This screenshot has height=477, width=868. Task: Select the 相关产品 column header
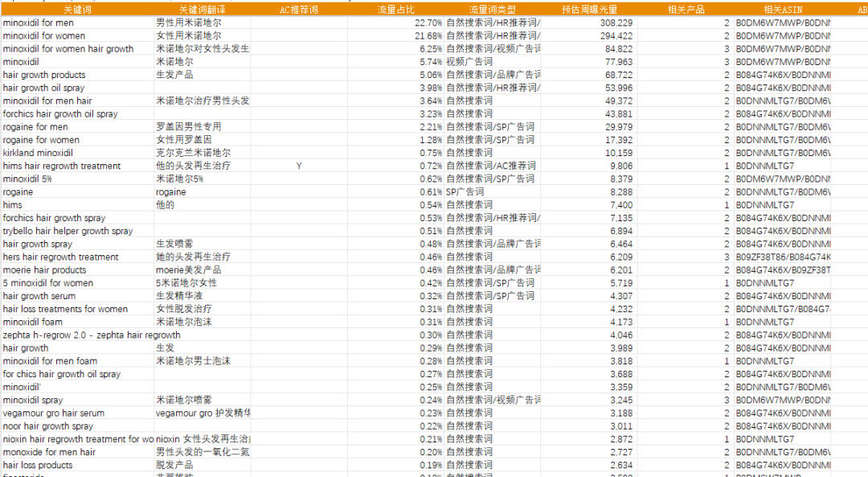pos(686,10)
